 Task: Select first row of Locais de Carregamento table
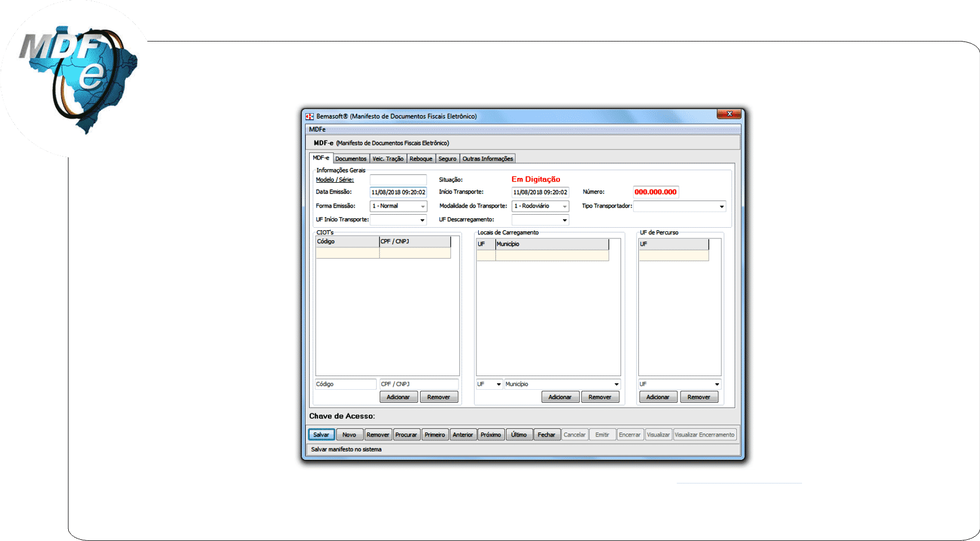(543, 256)
